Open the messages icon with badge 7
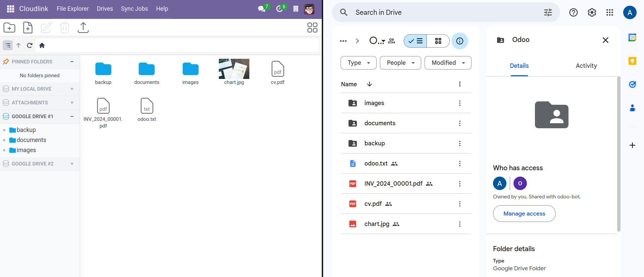Viewport: 644px width, 277px height. 262,9
